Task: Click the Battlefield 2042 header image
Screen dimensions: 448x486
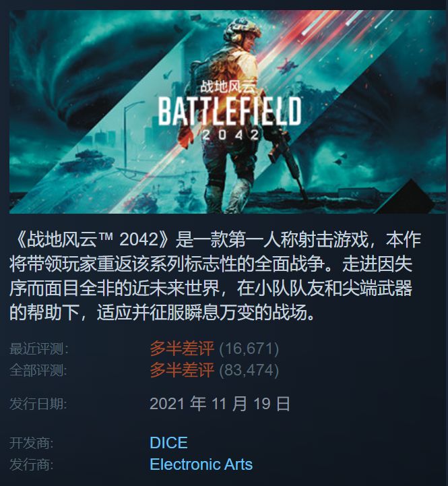Action: (x=228, y=112)
